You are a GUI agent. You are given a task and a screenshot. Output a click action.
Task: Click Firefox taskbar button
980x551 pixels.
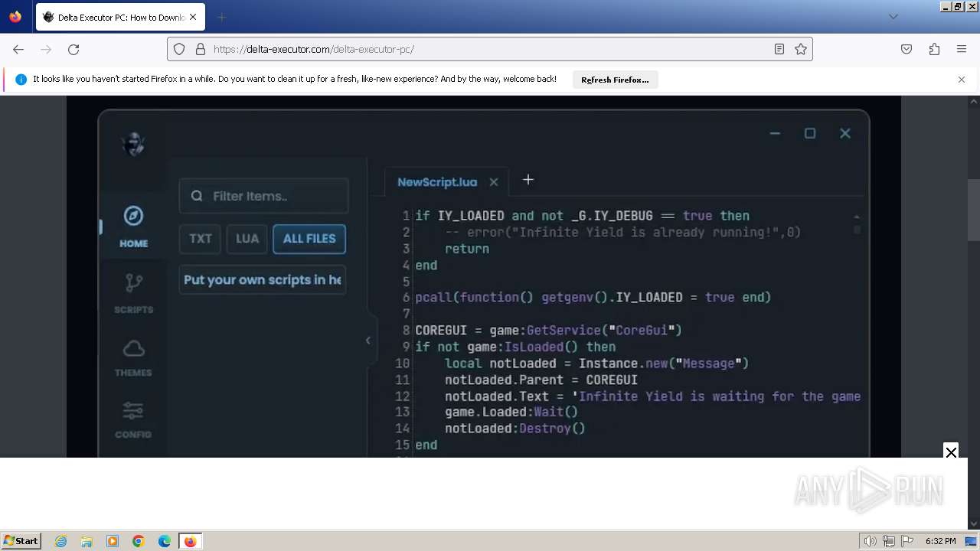(190, 541)
